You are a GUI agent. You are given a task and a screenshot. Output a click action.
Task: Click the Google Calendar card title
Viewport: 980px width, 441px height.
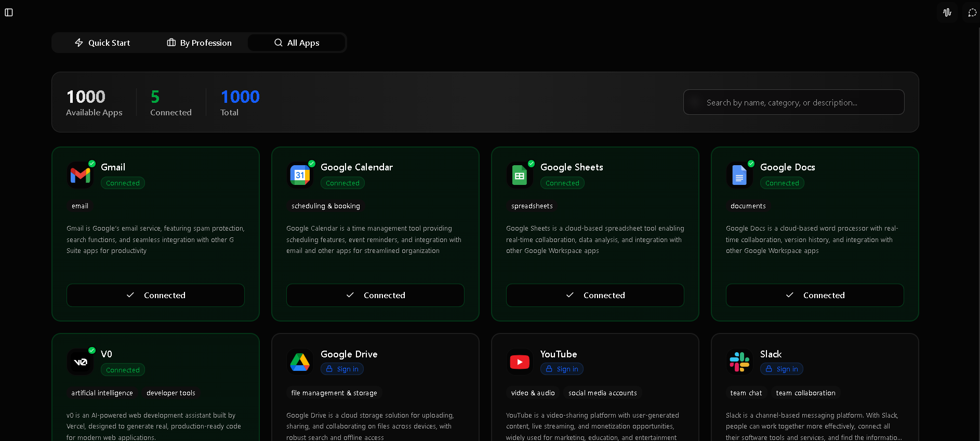(357, 167)
